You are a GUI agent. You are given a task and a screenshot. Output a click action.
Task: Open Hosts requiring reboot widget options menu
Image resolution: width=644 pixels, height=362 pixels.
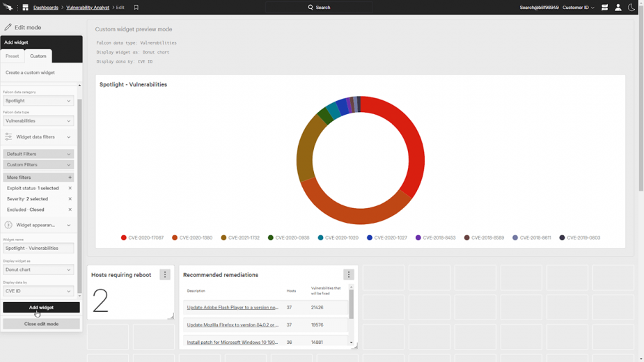click(165, 275)
